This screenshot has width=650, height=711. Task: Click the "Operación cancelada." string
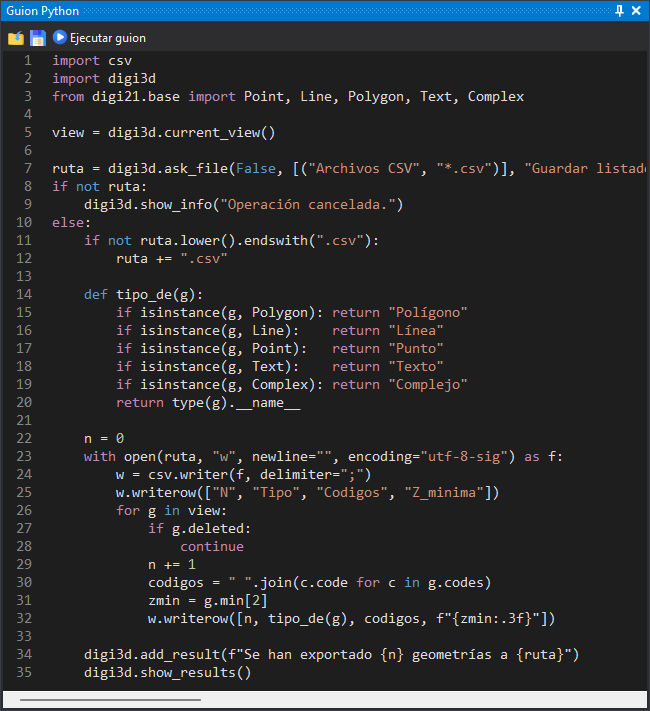pos(307,205)
